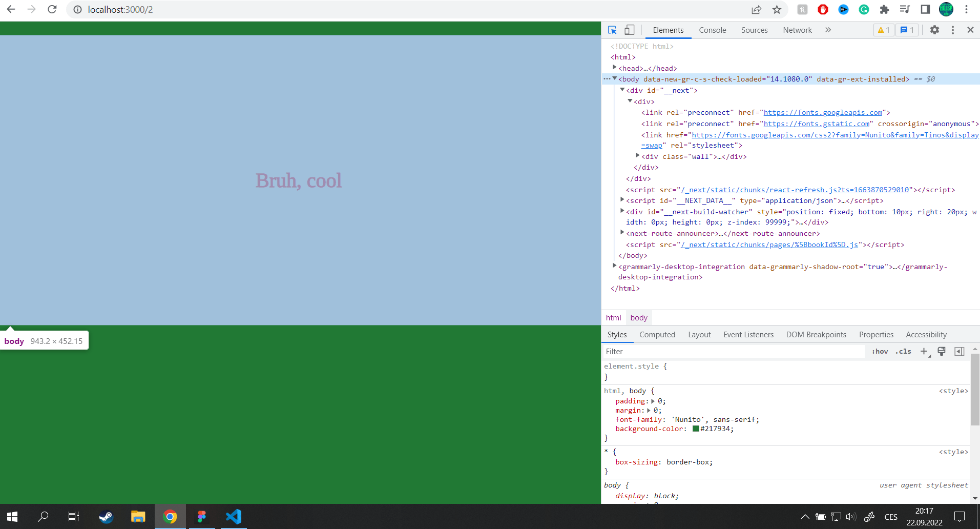Open the Sources tab
The width and height of the screenshot is (980, 529).
754,30
